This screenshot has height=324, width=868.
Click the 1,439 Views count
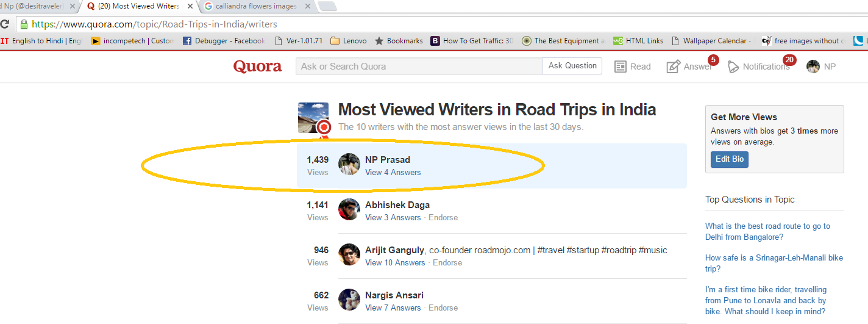tap(318, 165)
